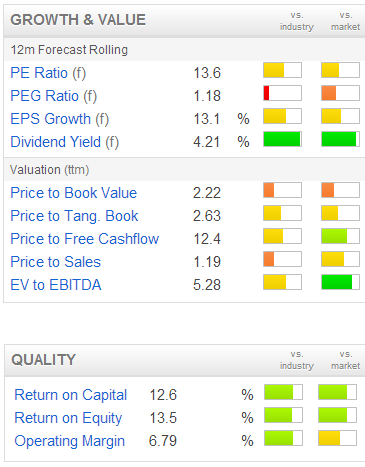
Task: Open the Operating Margin link
Action: click(69, 441)
